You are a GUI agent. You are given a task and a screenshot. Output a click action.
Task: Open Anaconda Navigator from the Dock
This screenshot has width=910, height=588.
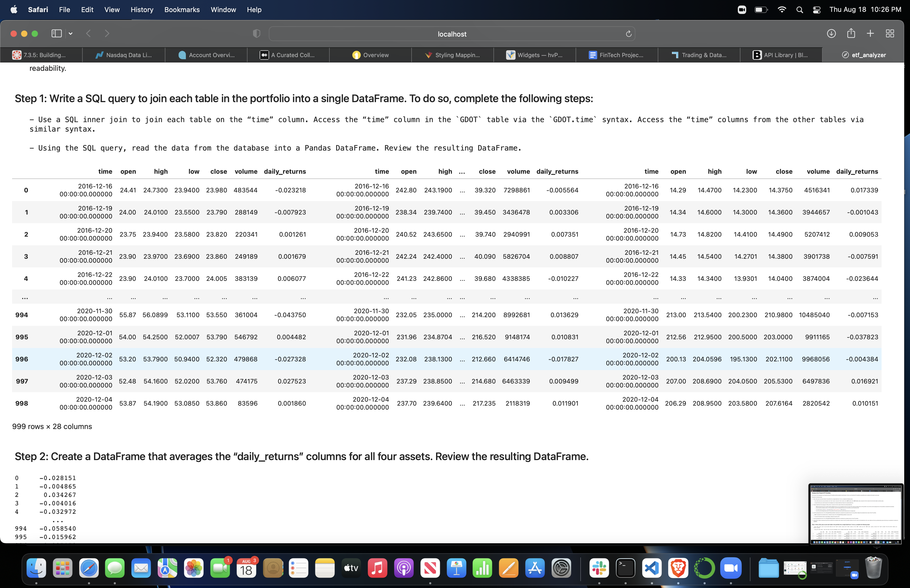click(x=705, y=569)
